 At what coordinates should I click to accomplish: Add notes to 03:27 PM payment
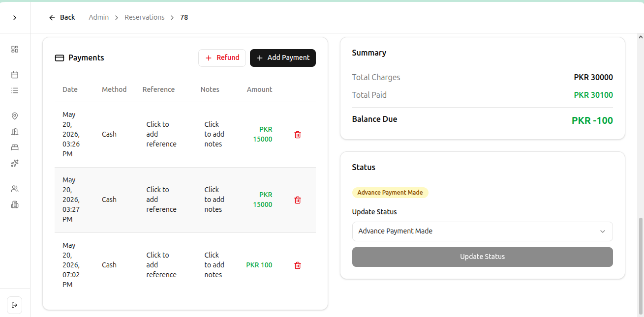(x=215, y=200)
